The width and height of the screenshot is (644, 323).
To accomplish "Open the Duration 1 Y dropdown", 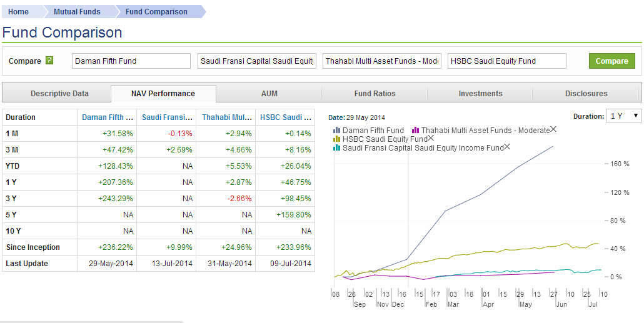I will tap(623, 116).
